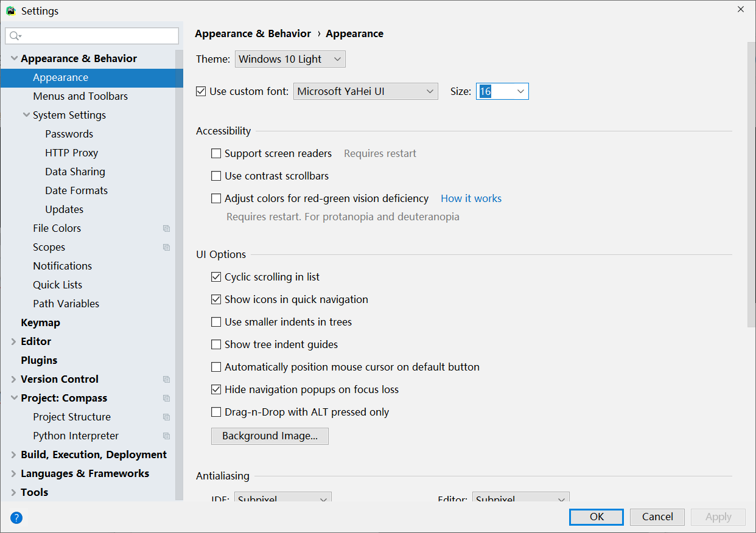Click the project-level icon next to Version Control
This screenshot has width=756, height=533.
click(166, 380)
